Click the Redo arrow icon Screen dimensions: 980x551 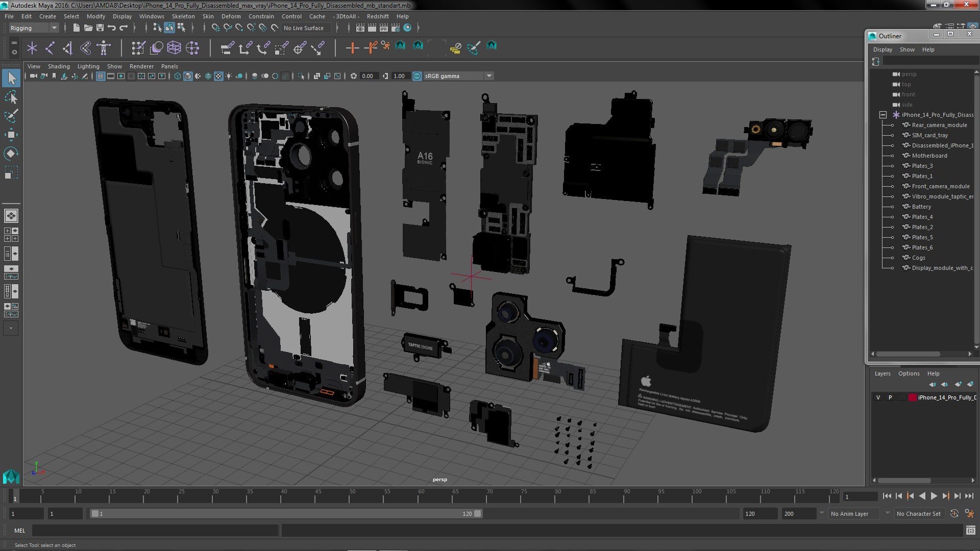(124, 28)
